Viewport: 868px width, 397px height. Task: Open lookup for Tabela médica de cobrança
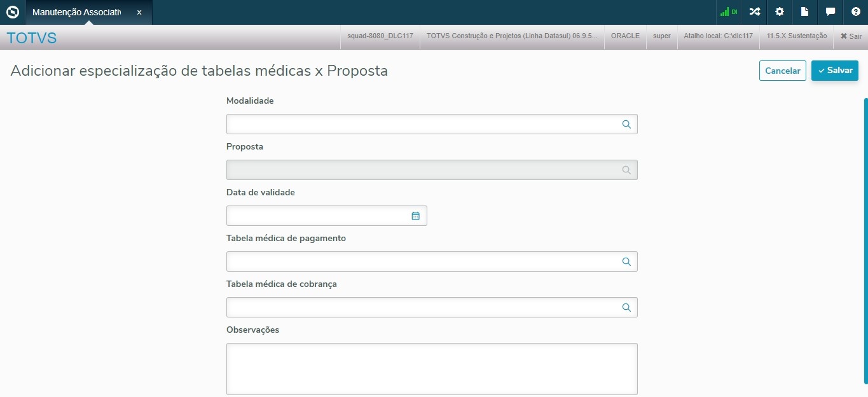click(626, 307)
